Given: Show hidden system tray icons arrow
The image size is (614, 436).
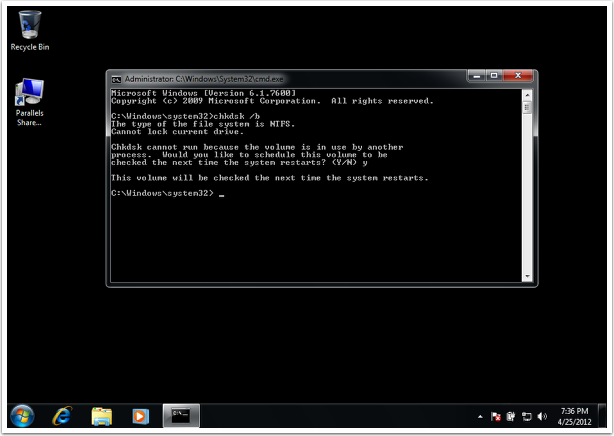Looking at the screenshot, I should [480, 417].
